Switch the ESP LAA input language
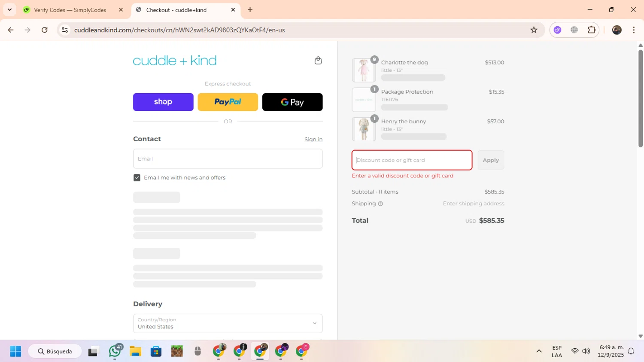The width and height of the screenshot is (644, 362). [557, 351]
